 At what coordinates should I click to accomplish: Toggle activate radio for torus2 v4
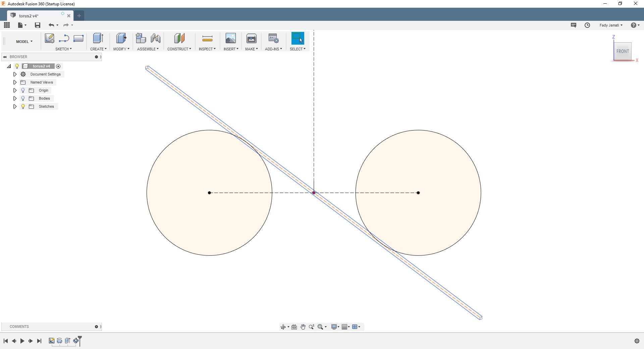tap(58, 66)
